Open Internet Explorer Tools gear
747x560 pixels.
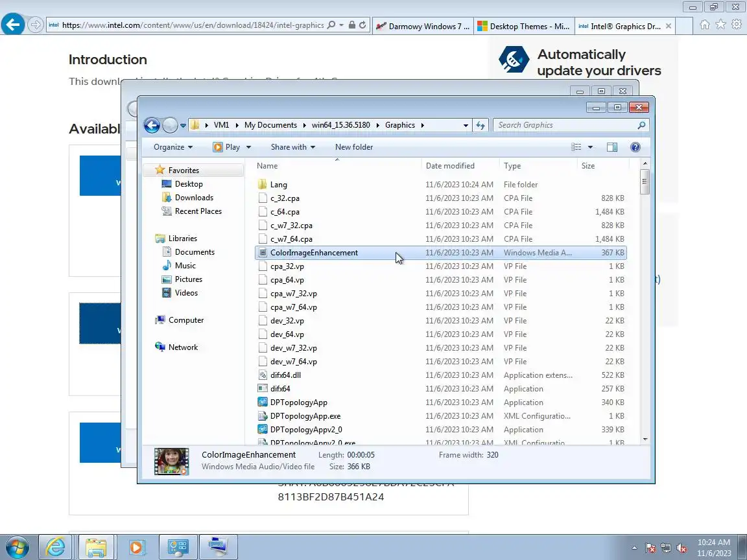tap(737, 25)
